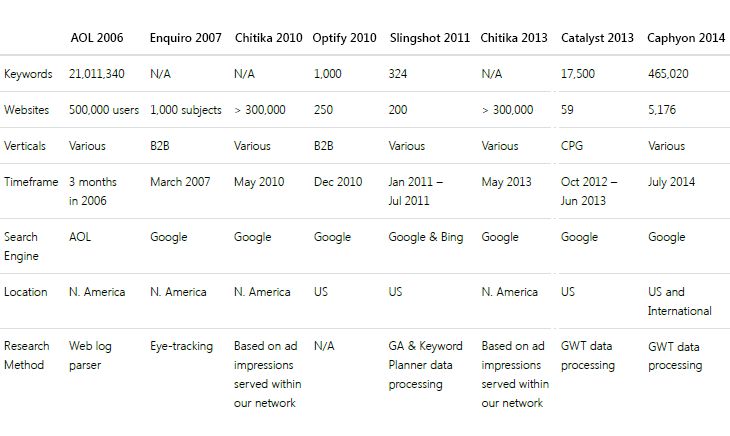Screen dimensions: 730x436
Task: Click the AOL 2006 column header
Action: (x=98, y=38)
